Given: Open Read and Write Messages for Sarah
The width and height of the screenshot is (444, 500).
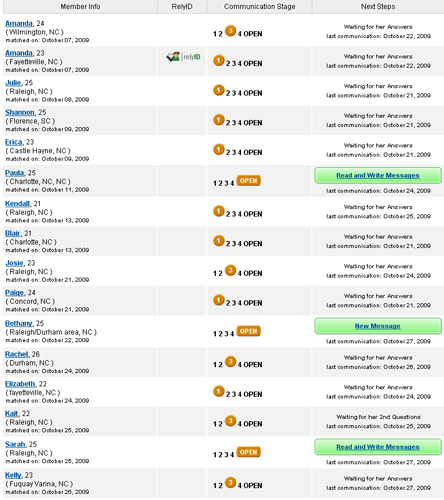Looking at the screenshot, I should point(378,447).
